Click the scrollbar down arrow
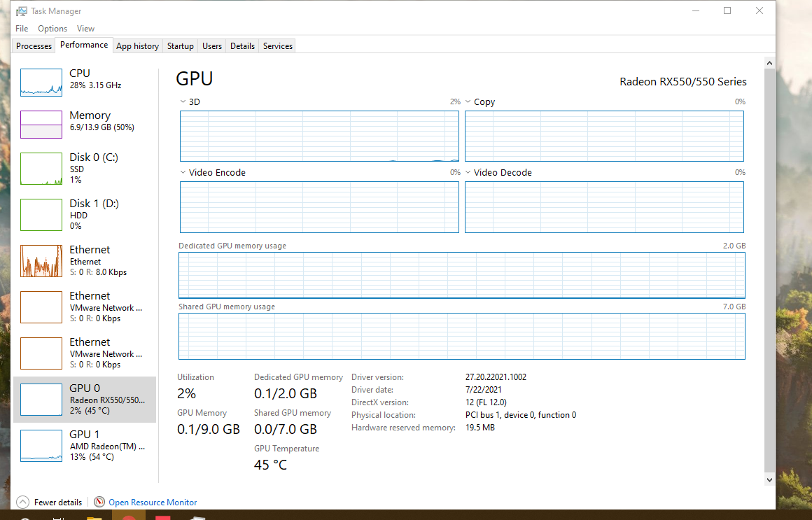This screenshot has width=812, height=520. point(769,479)
